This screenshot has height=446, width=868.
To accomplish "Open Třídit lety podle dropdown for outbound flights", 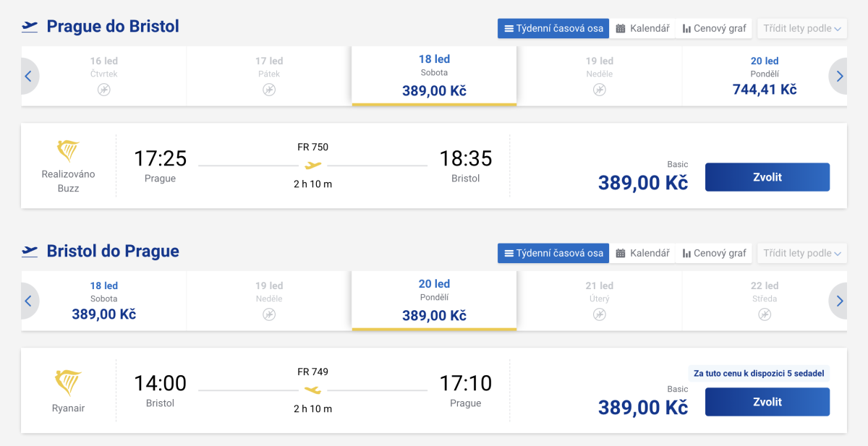I will coord(802,29).
